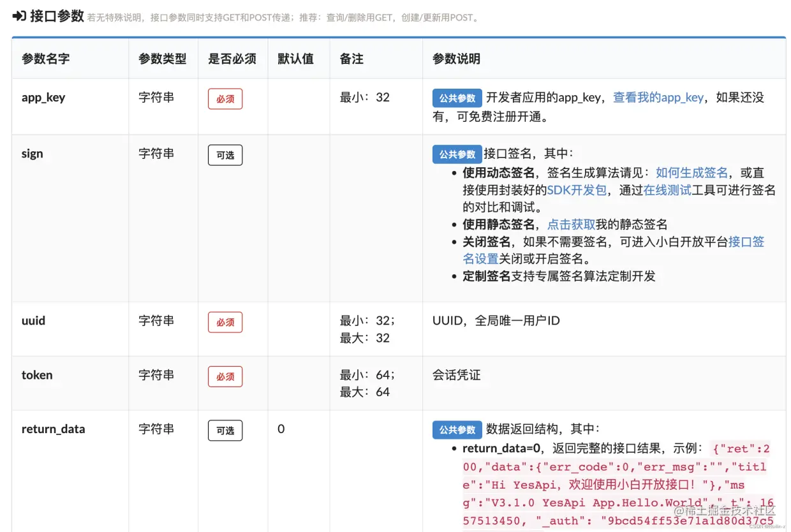Click the sign-in arrow icon beside 接口参数
791x532 pixels.
[19, 16]
